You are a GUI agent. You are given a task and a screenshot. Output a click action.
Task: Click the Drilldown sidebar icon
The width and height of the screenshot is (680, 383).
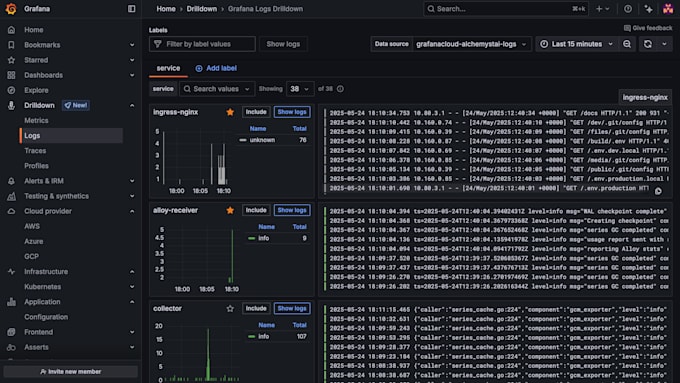click(x=11, y=105)
